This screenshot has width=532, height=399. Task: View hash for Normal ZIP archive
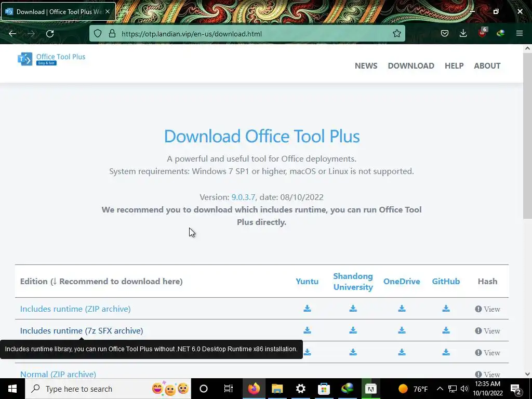(487, 374)
